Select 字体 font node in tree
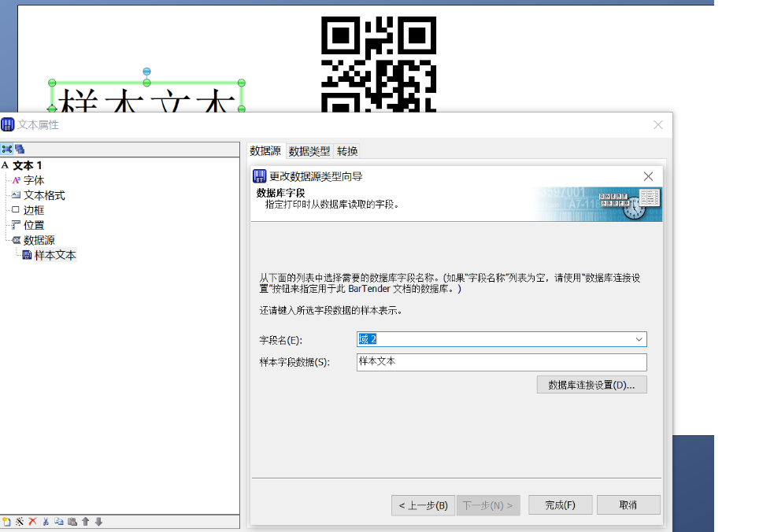Image resolution: width=774 pixels, height=532 pixels. click(34, 180)
